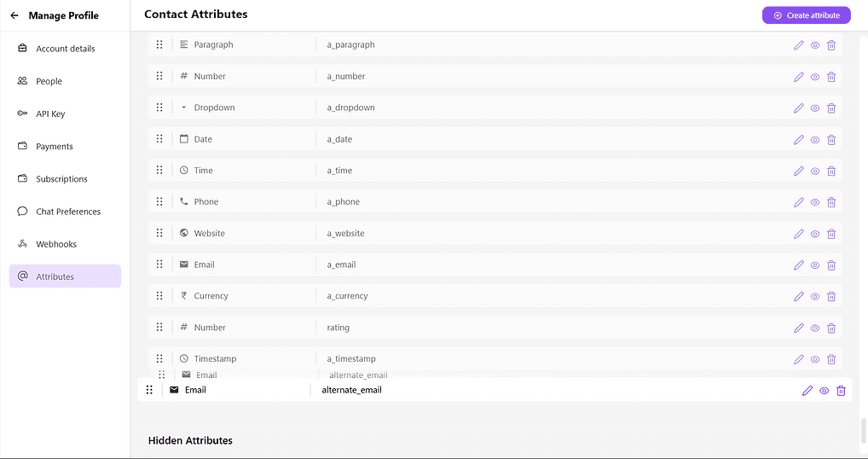Open Account details settings

[65, 48]
